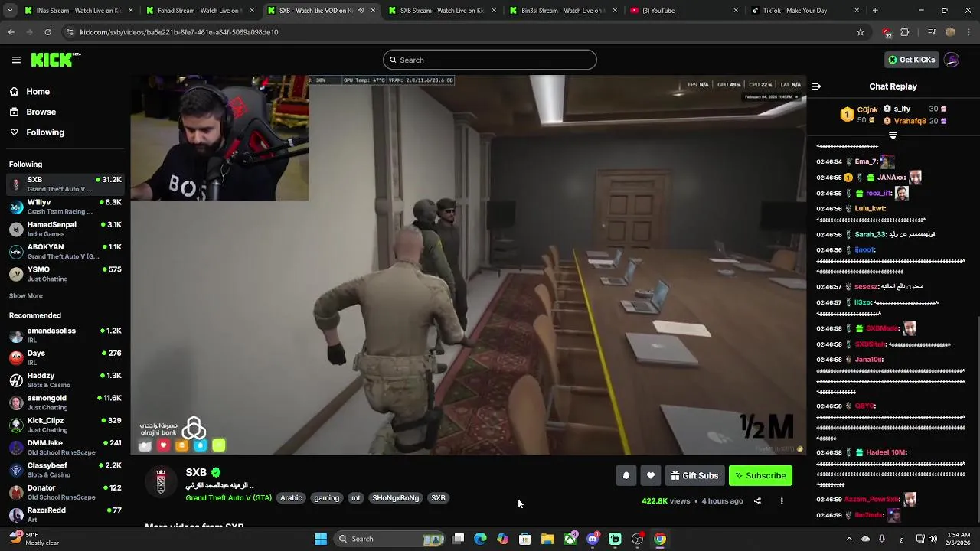Switch to the YouTube browser tab
This screenshot has width=980, height=551.
pos(684,11)
